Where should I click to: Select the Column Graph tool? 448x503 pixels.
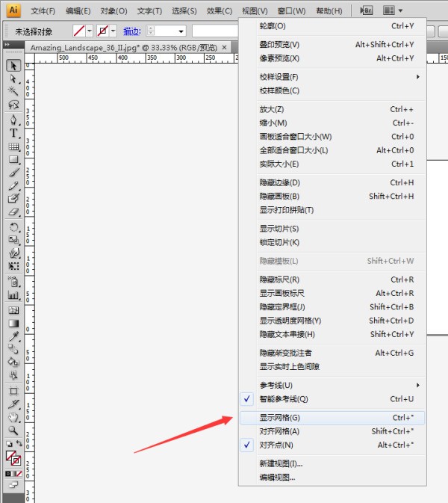[13, 295]
